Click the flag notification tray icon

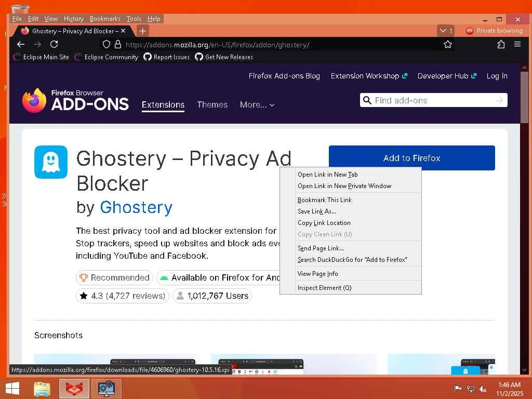(458, 389)
